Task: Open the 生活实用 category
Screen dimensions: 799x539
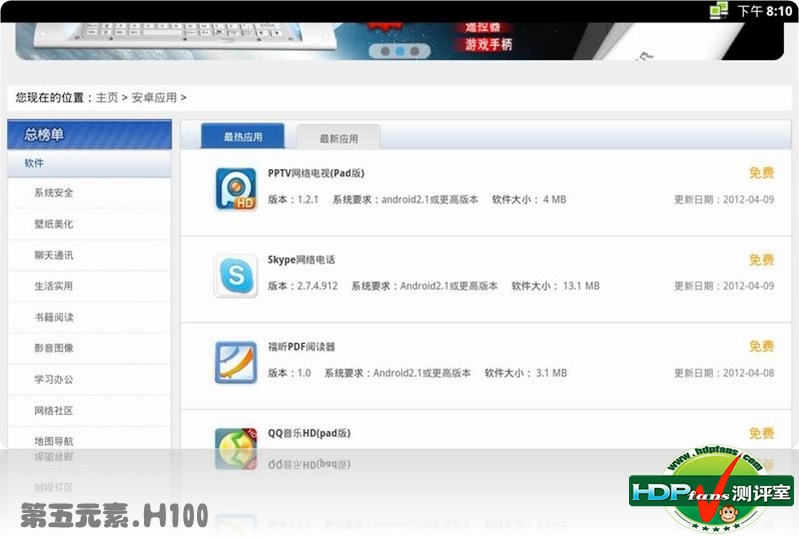Action: tap(90, 286)
